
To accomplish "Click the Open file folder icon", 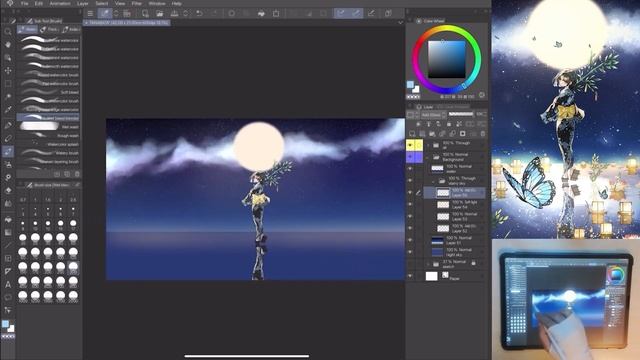I will (160, 13).
